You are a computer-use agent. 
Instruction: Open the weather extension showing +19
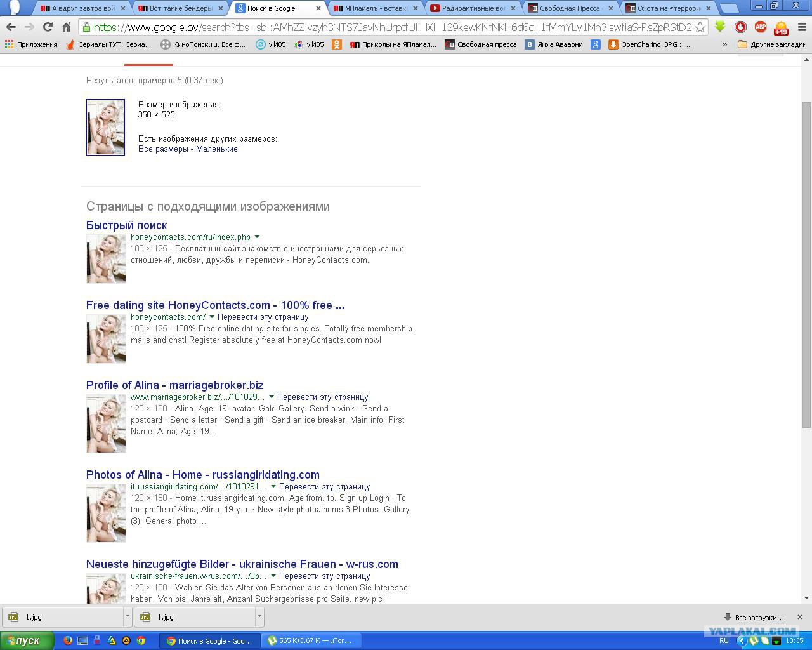click(x=780, y=27)
